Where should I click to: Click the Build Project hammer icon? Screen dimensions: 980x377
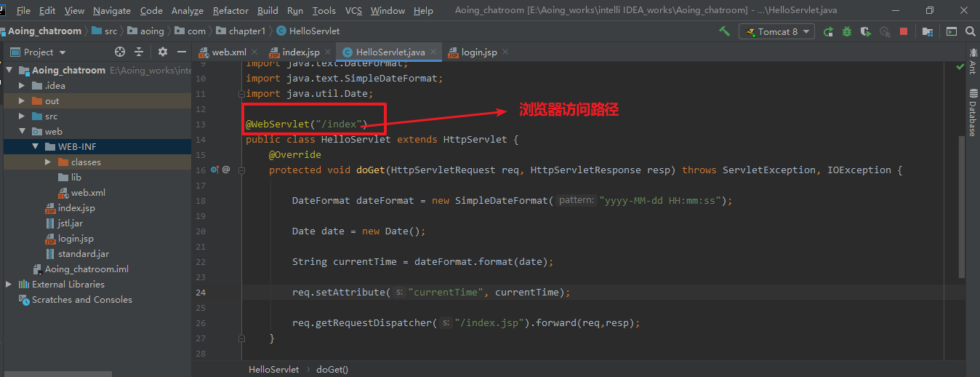(724, 31)
